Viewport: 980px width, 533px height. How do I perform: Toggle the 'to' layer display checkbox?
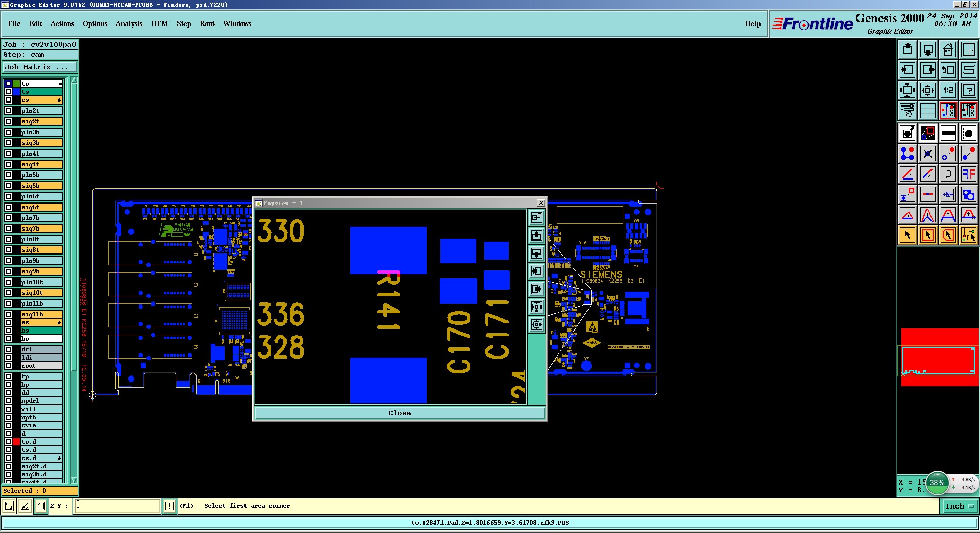(x=8, y=84)
